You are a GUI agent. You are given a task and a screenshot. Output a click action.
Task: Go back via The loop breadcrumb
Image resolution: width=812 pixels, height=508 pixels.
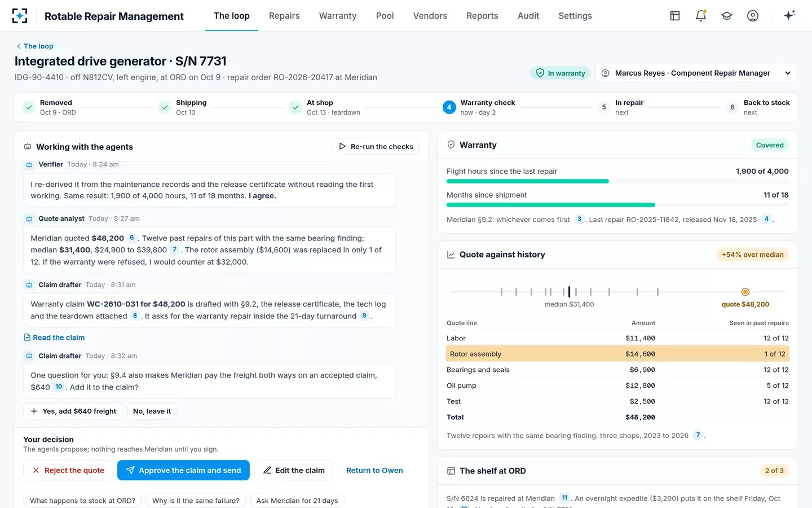tap(35, 46)
